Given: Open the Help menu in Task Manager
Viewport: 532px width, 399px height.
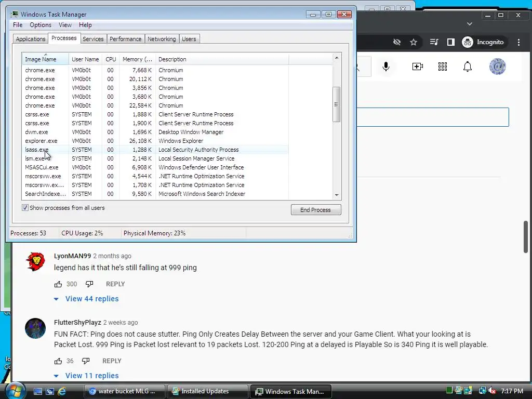Looking at the screenshot, I should coord(85,25).
